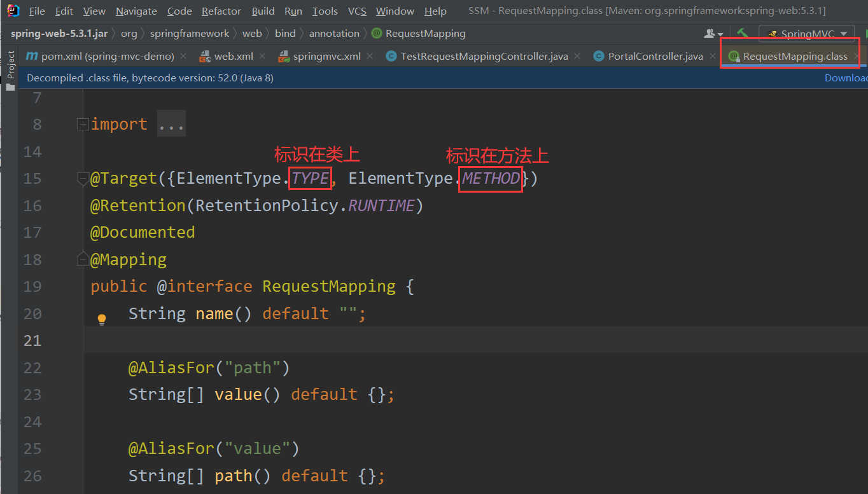Click the bind breadcrumb

click(x=285, y=34)
